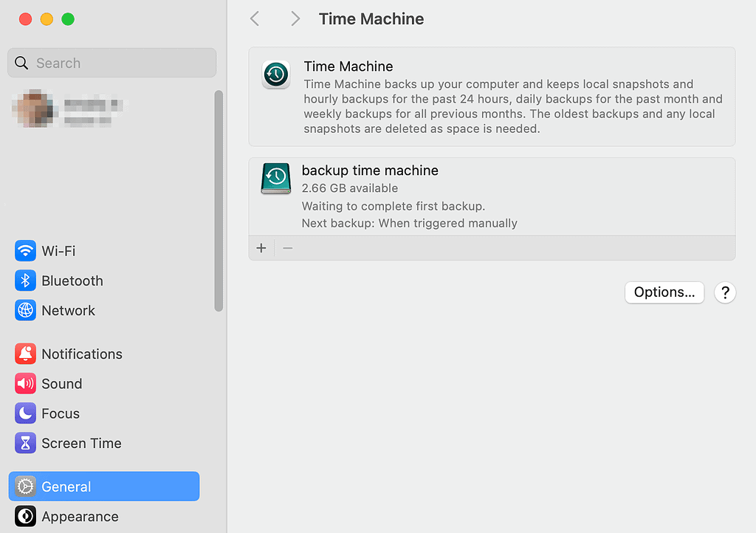756x533 pixels.
Task: Go forward with the right chevron
Action: [x=295, y=18]
